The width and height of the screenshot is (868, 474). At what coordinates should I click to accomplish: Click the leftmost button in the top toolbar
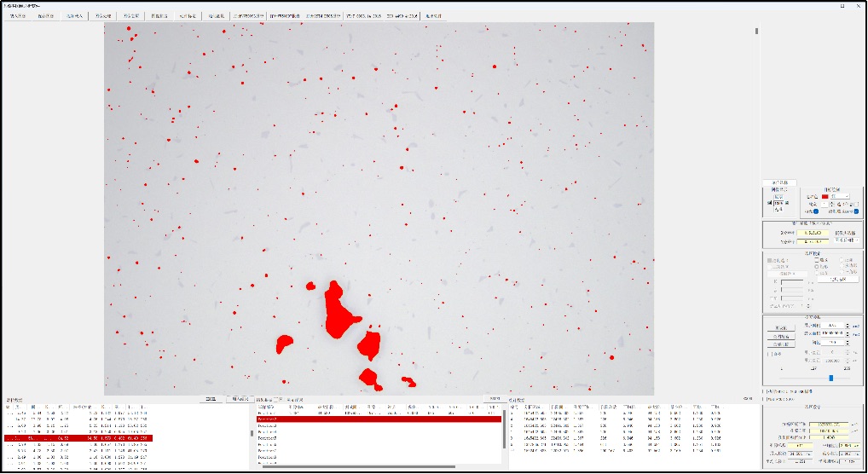tap(18, 15)
